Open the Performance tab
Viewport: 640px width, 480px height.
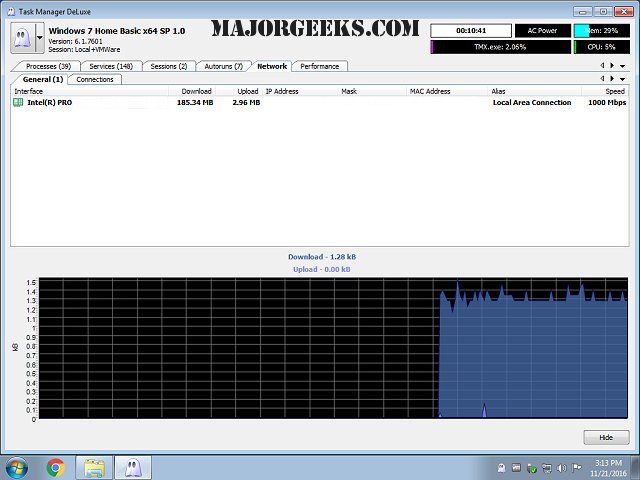click(x=320, y=66)
